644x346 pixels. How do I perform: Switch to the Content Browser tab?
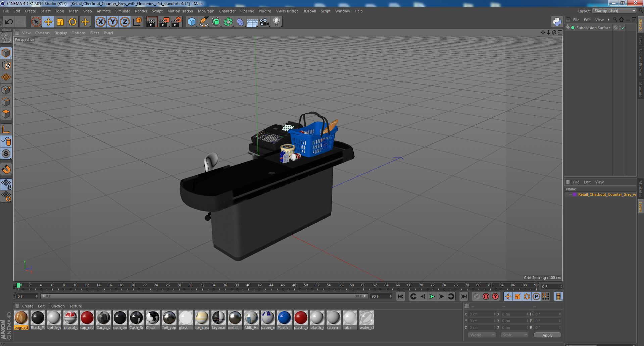pos(641,62)
